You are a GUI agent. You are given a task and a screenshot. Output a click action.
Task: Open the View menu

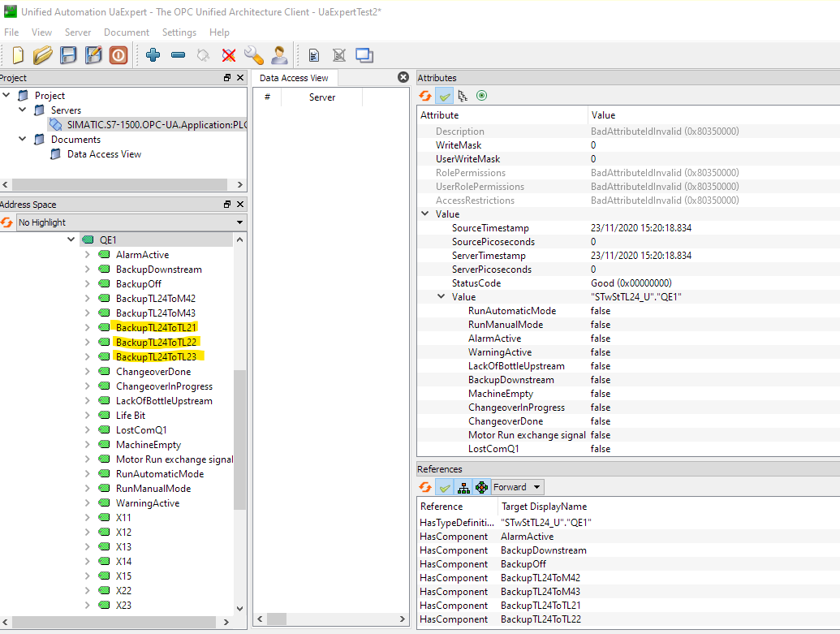tap(41, 32)
